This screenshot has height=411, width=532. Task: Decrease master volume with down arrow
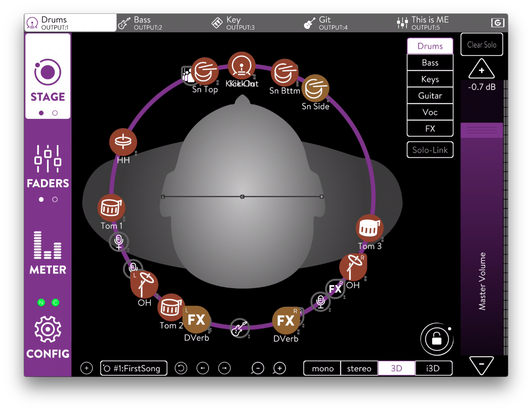click(x=481, y=365)
